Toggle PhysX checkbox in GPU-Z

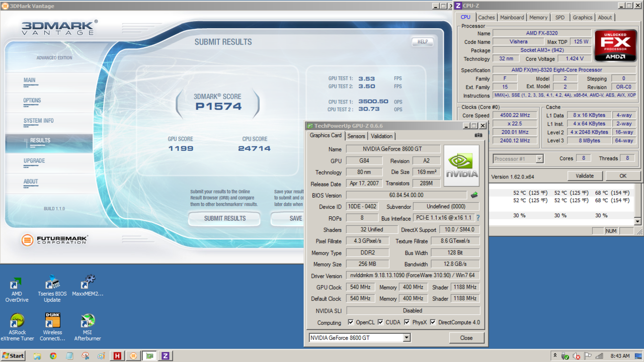tap(408, 322)
